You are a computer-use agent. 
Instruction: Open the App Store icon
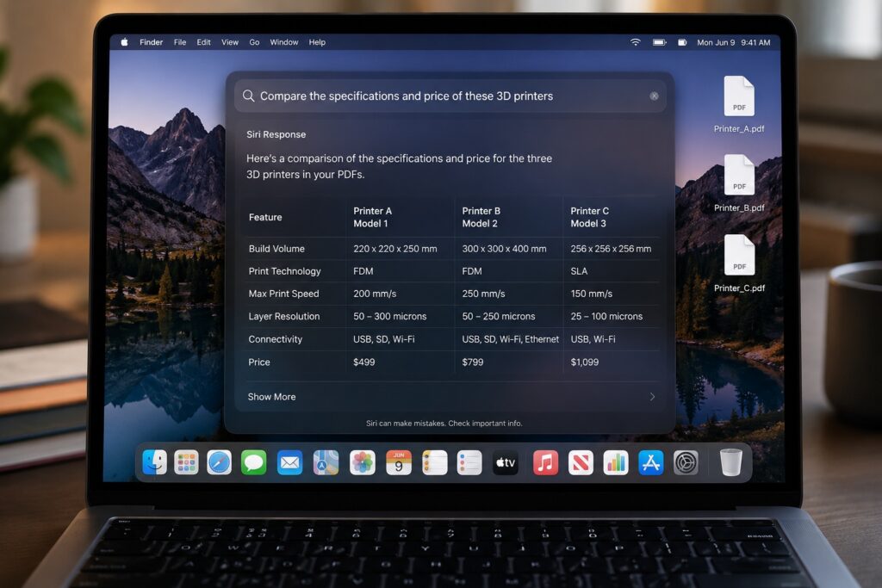click(x=651, y=462)
